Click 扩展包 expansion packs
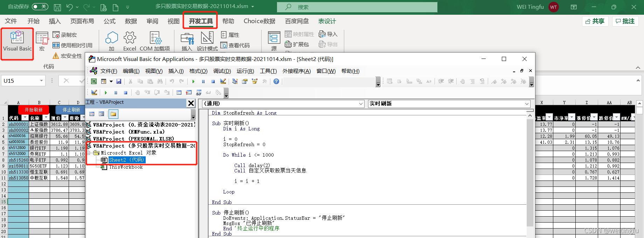The width and height of the screenshot is (644, 238). [x=297, y=45]
